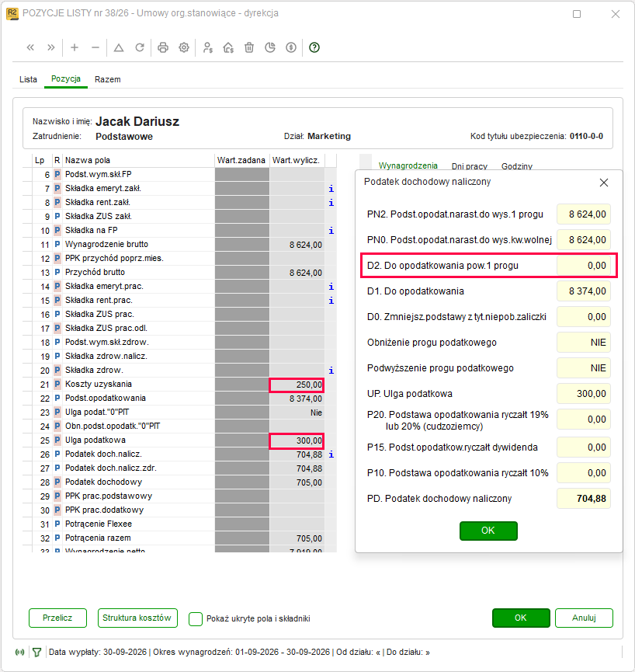Select the Wynagrodzenie brutto row

[x=178, y=245]
